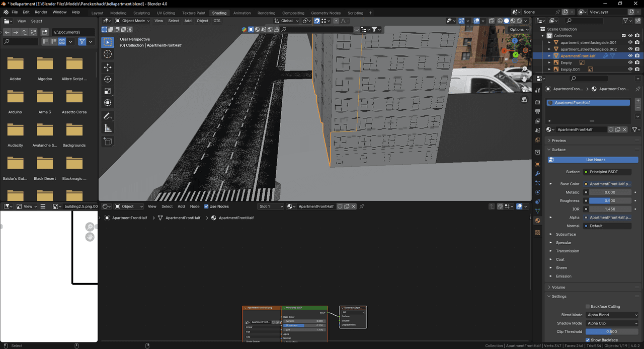Open the Render menu

click(x=41, y=12)
